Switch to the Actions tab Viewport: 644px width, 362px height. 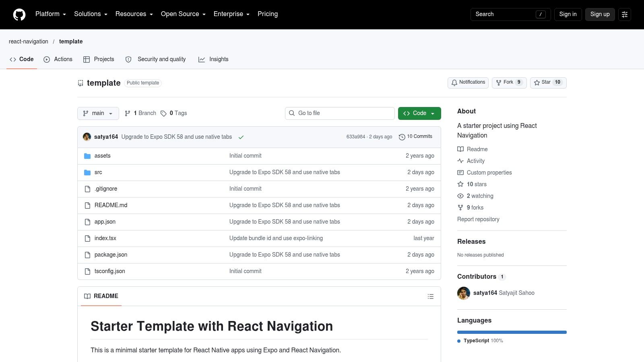point(58,59)
